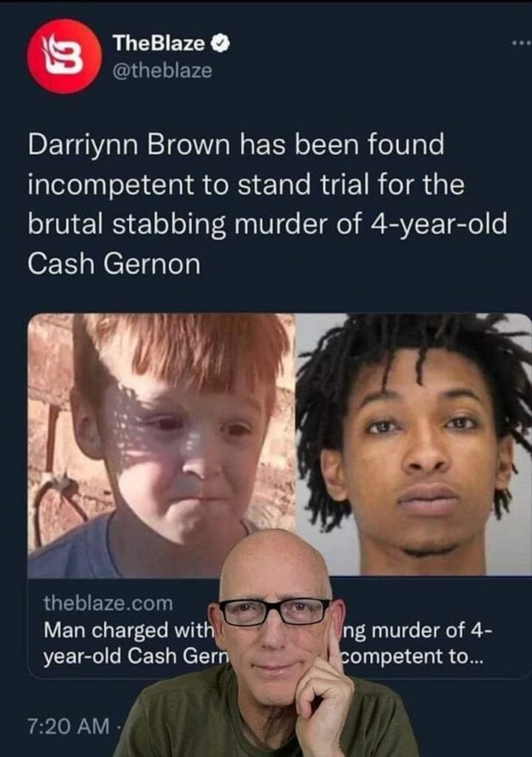Click the black-rimmed glasses on the overlaid man
This screenshot has width=532, height=757.
click(x=275, y=611)
